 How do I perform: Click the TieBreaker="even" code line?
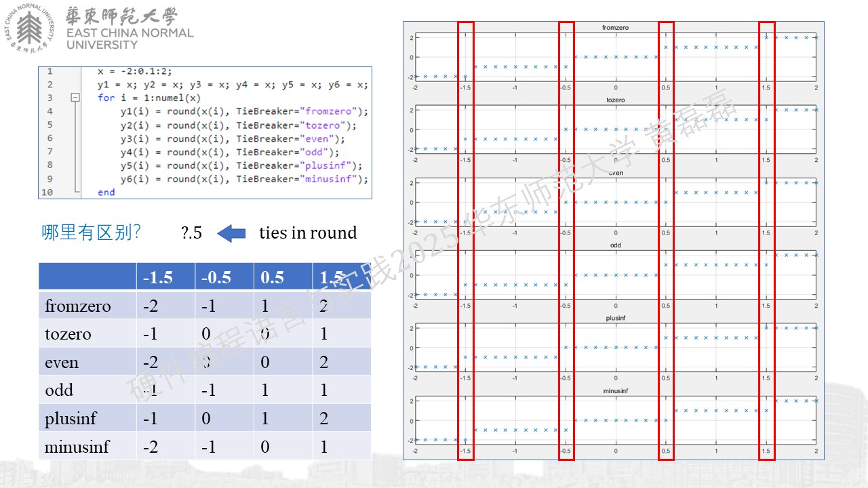(233, 138)
